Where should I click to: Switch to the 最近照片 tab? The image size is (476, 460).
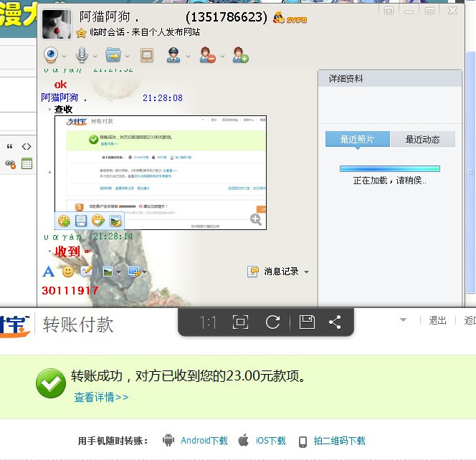tap(357, 139)
